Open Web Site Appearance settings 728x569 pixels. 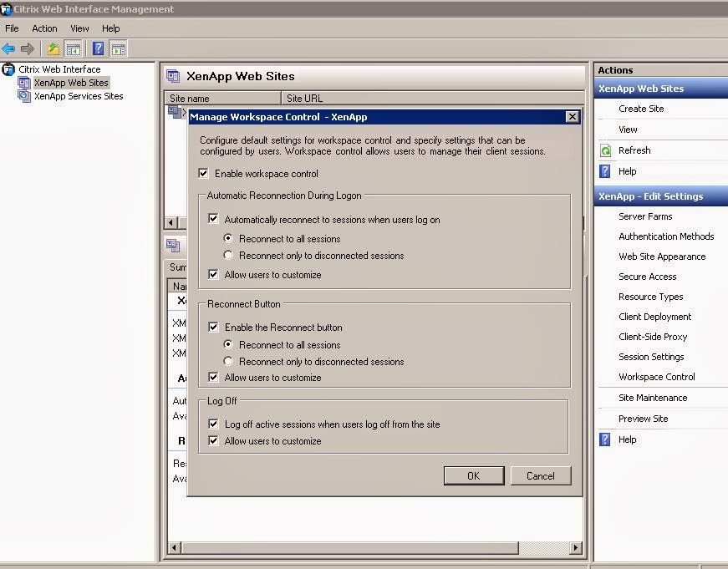click(662, 257)
